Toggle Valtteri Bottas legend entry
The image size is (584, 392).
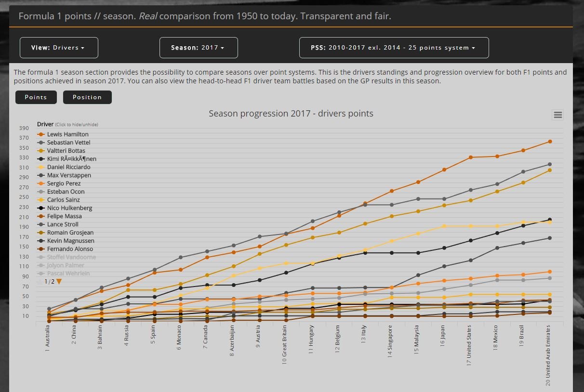tap(62, 151)
